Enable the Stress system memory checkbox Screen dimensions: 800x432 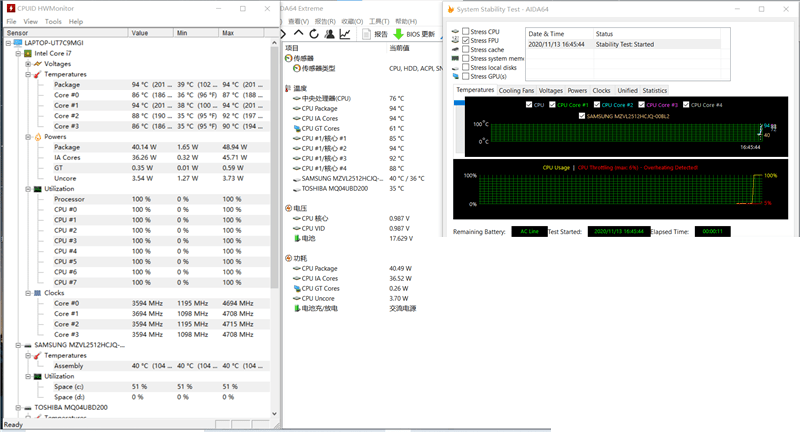click(465, 58)
